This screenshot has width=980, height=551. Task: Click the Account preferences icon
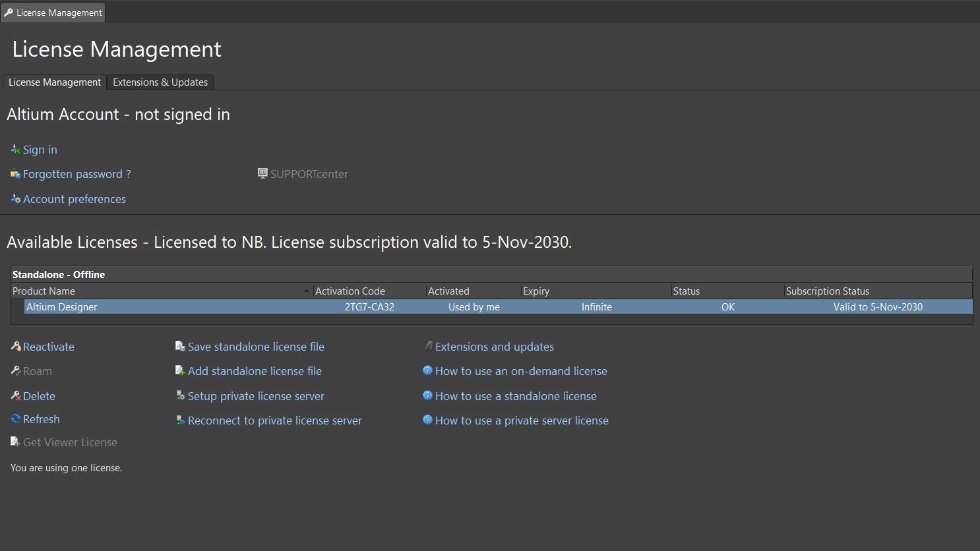pos(15,198)
